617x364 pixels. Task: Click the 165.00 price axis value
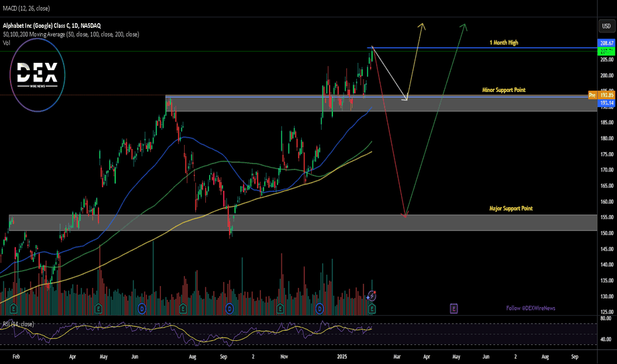[606, 186]
